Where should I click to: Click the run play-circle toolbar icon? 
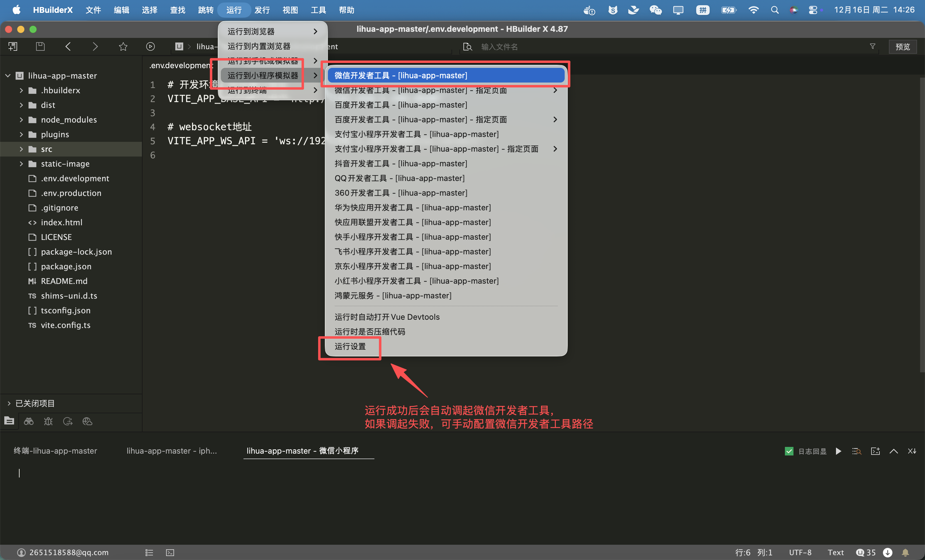point(150,46)
